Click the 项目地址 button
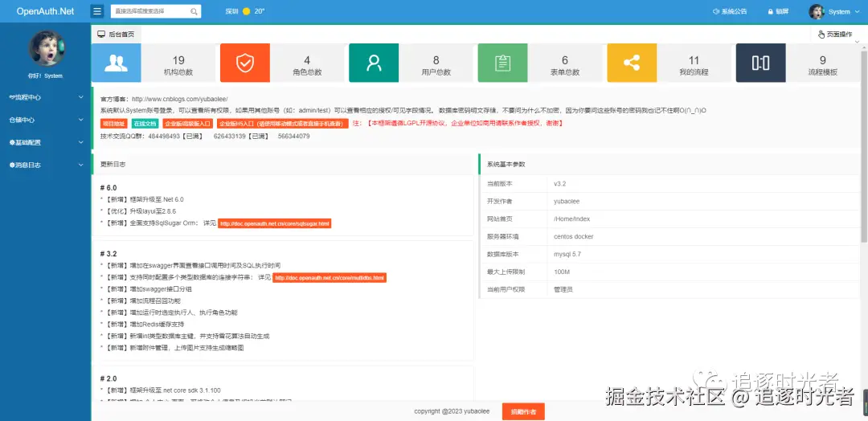868x421 pixels. click(113, 124)
